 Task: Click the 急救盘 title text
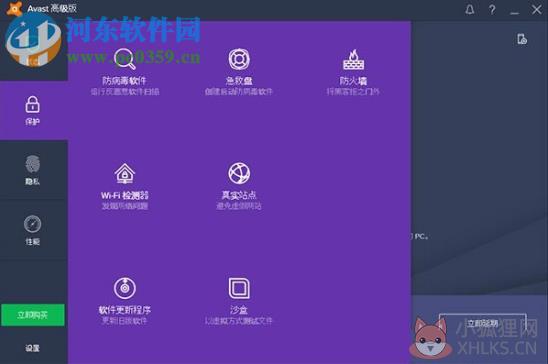click(x=239, y=81)
